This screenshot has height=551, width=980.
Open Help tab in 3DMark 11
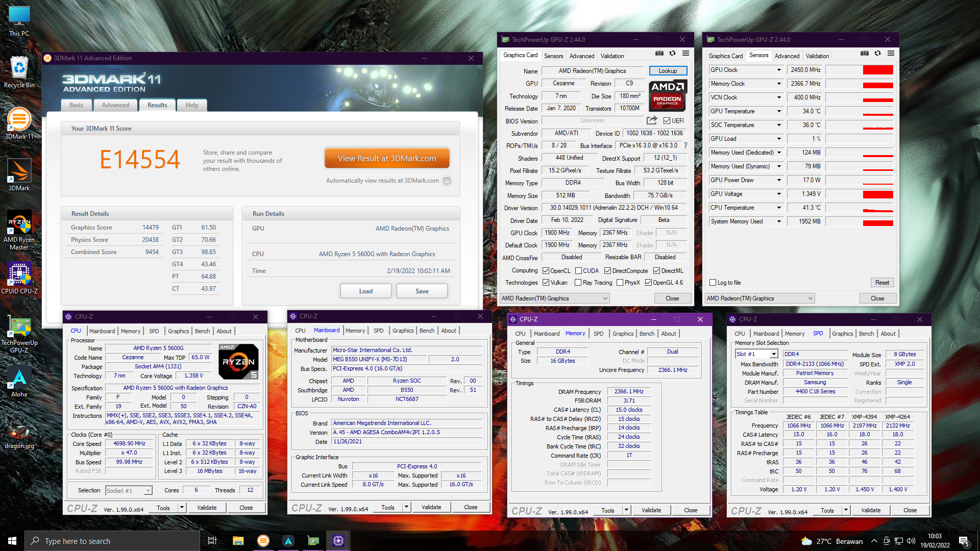[192, 105]
